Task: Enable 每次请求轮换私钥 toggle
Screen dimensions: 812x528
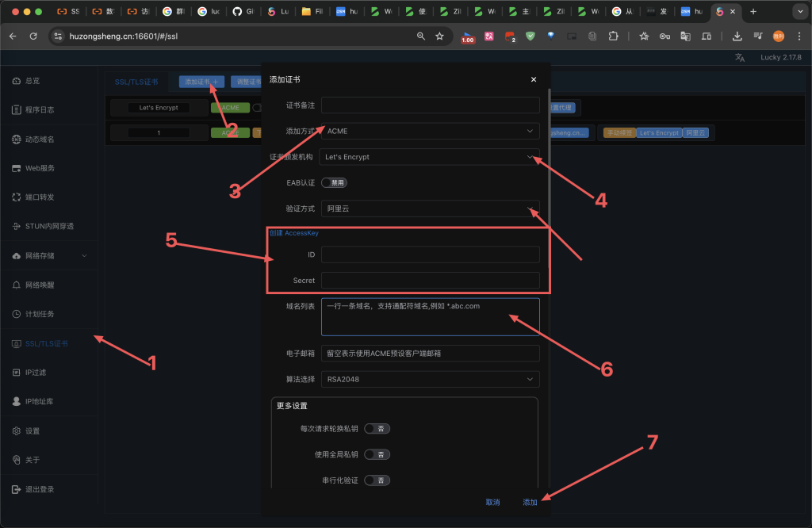Action: coord(377,429)
